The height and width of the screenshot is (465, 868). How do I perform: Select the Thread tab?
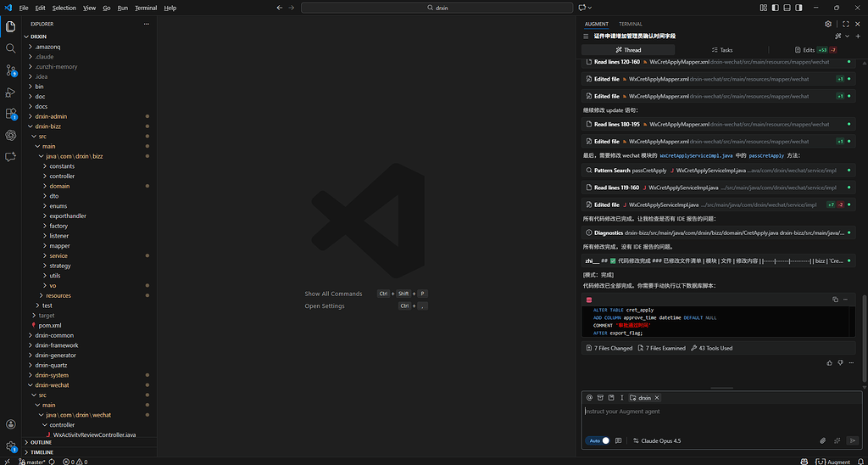(x=628, y=50)
